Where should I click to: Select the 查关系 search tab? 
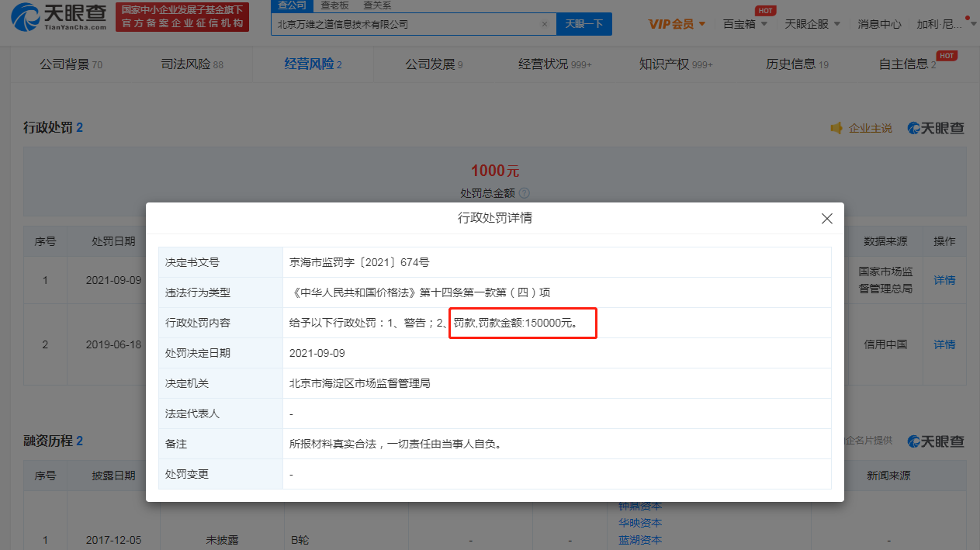point(377,5)
